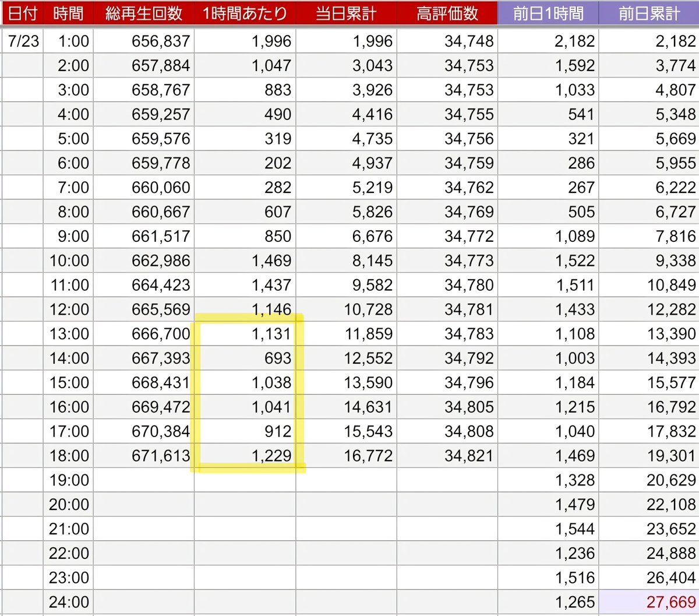Select the 時間 column header
This screenshot has height=616, width=699.
tap(68, 13)
